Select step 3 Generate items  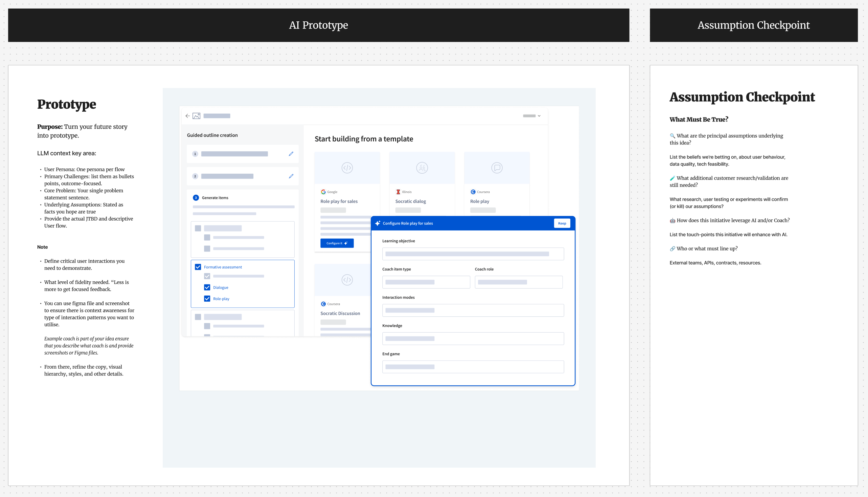click(215, 198)
